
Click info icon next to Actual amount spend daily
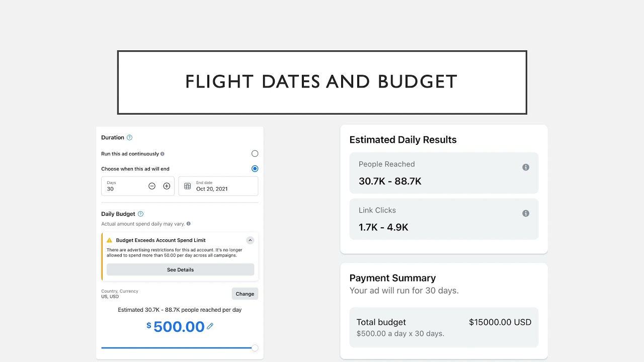pos(188,224)
